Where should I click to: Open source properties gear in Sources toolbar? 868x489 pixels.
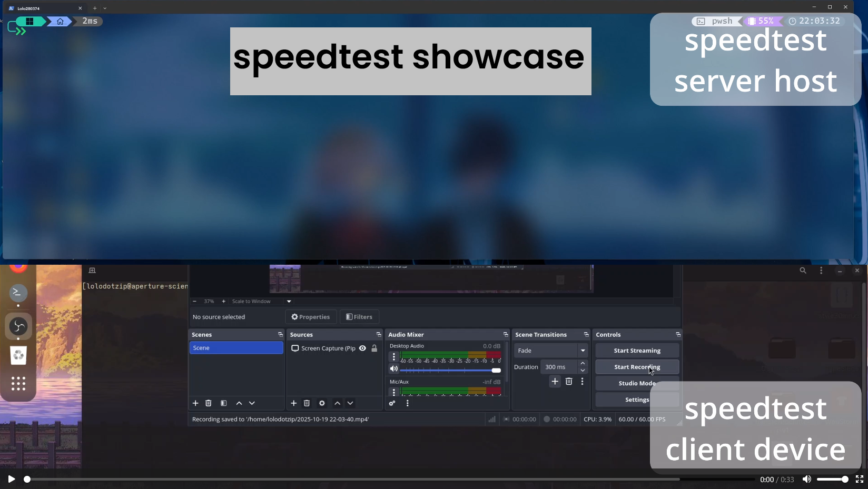(322, 403)
